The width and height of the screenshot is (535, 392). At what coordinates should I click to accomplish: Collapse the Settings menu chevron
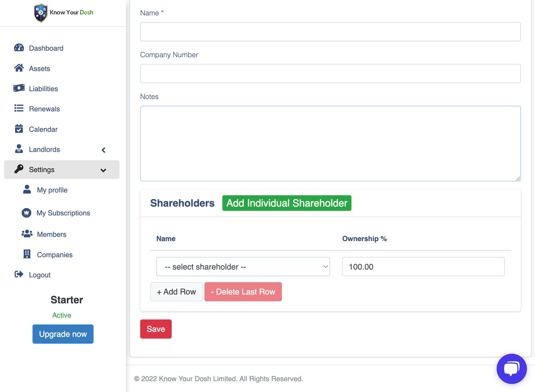click(x=103, y=170)
